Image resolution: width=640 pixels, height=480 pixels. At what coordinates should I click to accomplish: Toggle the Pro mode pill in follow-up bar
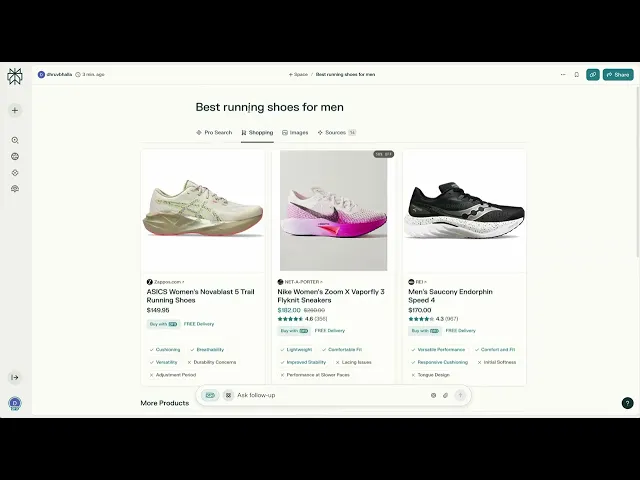pos(210,396)
